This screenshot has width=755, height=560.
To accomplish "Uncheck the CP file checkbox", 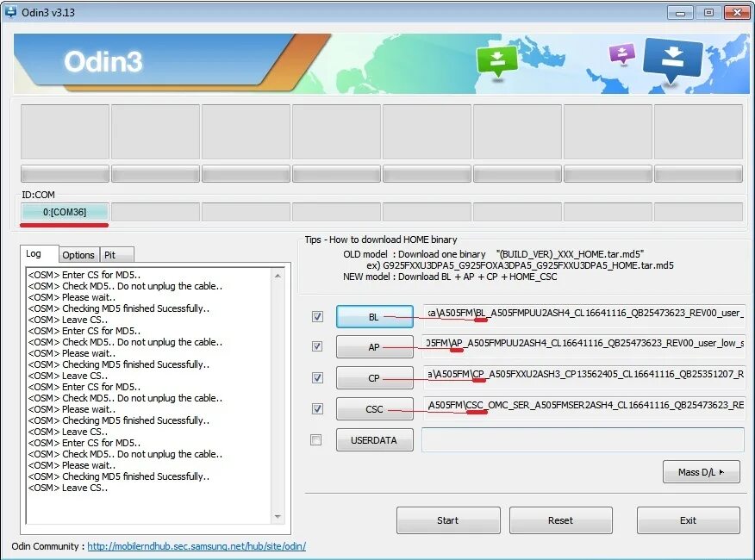I will tap(317, 377).
